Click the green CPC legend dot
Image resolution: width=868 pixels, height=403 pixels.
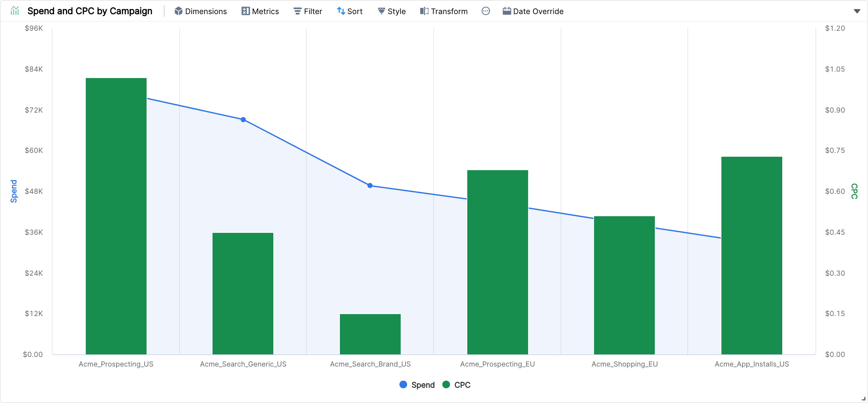[446, 384]
